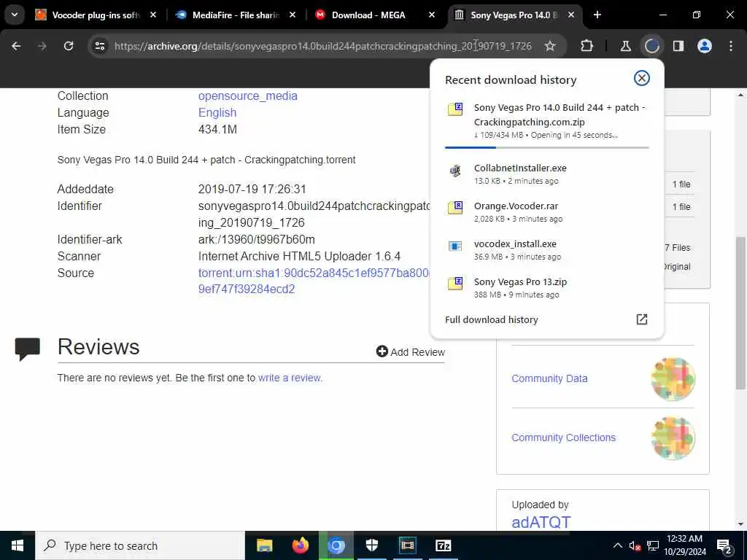Switch to Vocoder plug-ins tab

tap(96, 15)
